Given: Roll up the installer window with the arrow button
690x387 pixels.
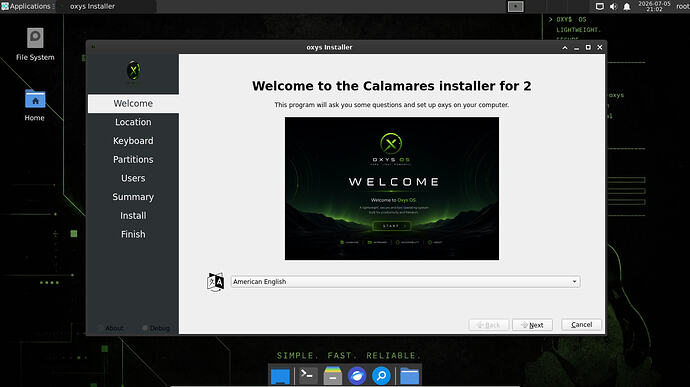Looking at the screenshot, I should click(x=565, y=47).
